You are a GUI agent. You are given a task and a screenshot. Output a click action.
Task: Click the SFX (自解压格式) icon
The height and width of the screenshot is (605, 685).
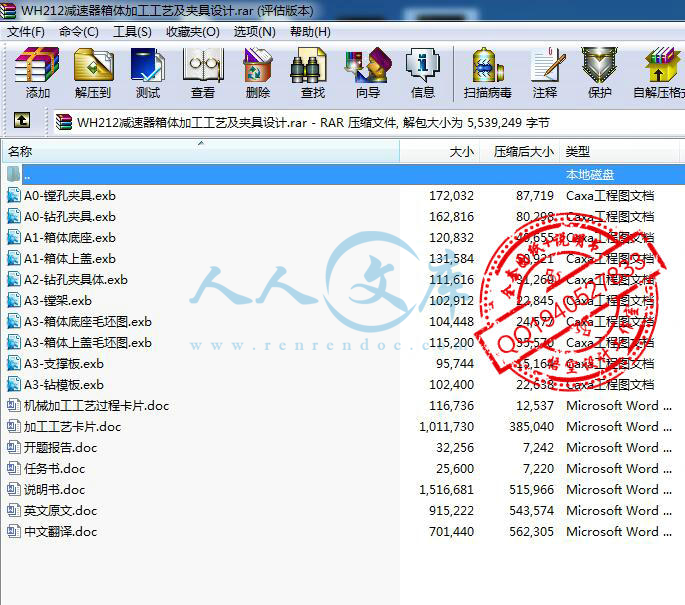point(662,65)
